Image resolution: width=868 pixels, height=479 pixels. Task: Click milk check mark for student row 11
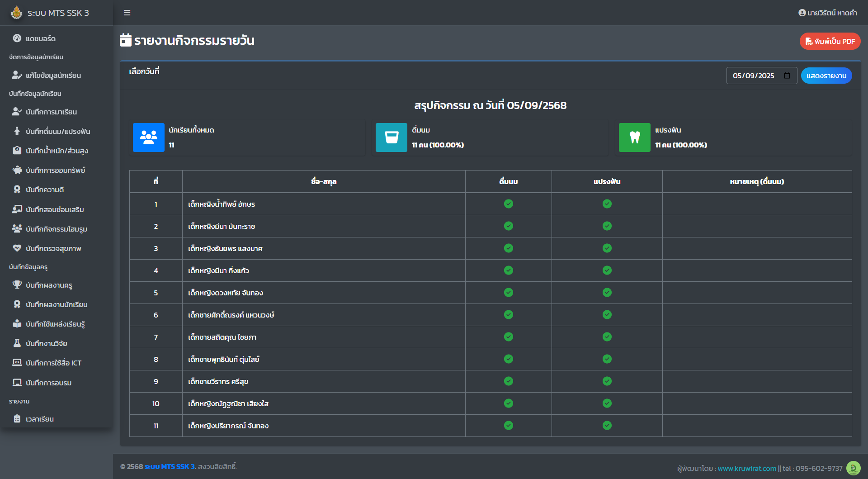tap(509, 426)
